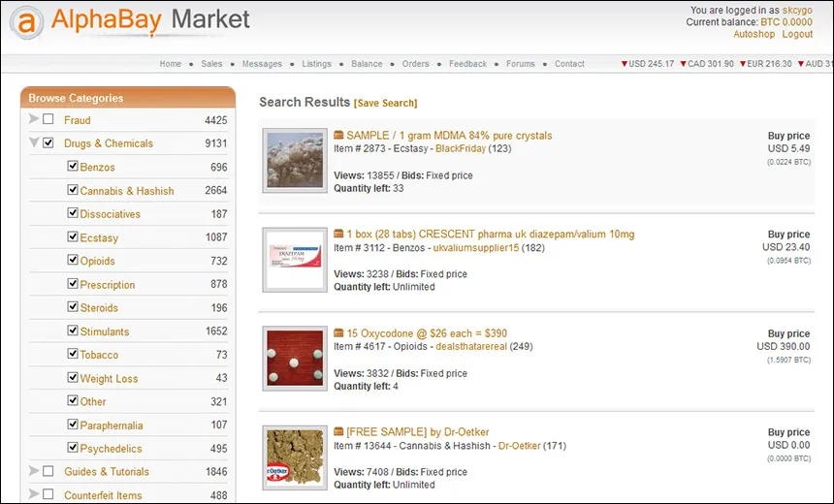Screen dimensions: 834x504
Task: Log out using the Logout link
Action: pos(797,34)
